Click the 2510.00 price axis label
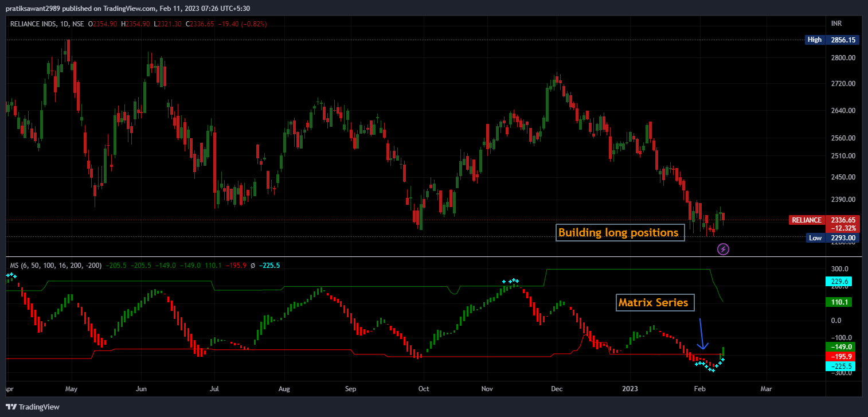The image size is (868, 417). click(843, 155)
